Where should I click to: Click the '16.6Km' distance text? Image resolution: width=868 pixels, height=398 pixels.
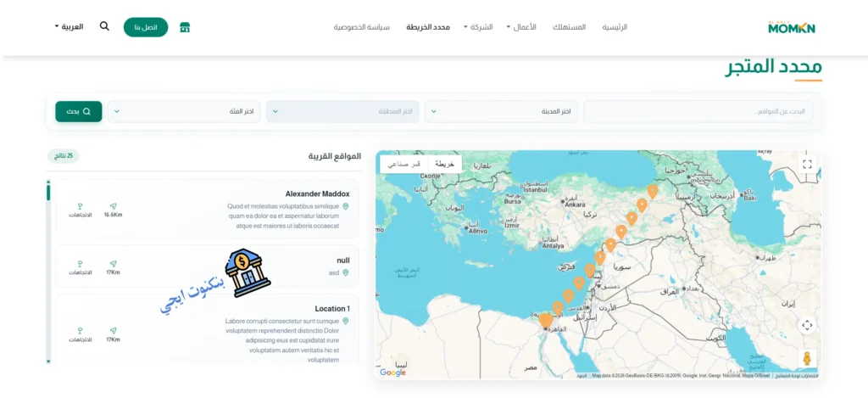point(113,215)
